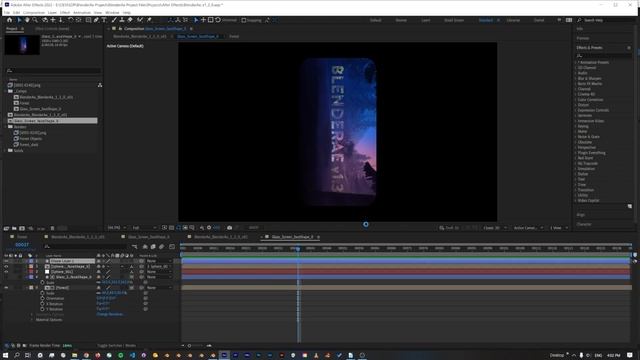
Task: Enable the Snapping checkbox
Action: [244, 20]
